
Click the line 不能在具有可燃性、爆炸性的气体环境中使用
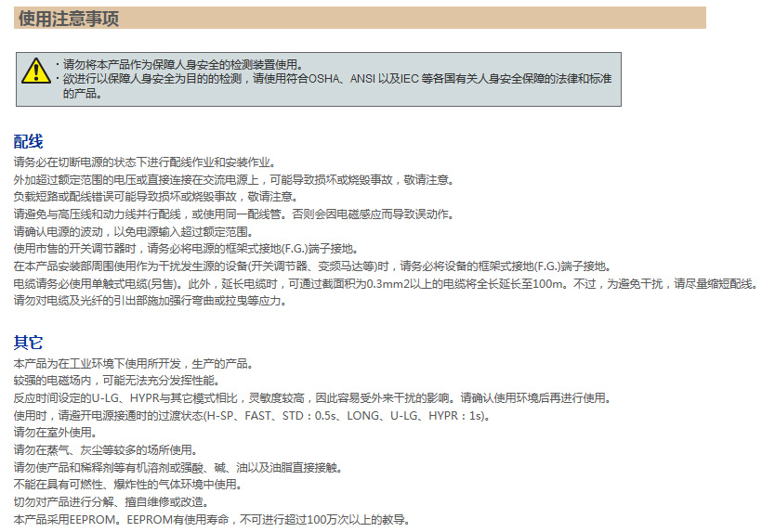tap(129, 485)
